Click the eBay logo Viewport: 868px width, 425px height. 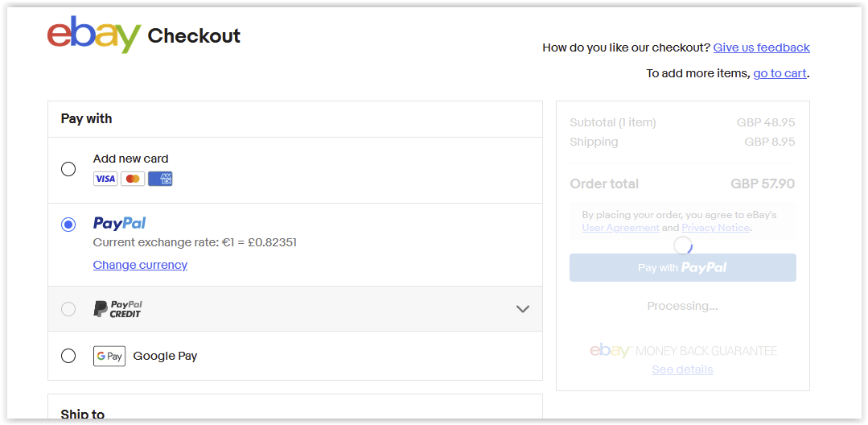(x=94, y=35)
